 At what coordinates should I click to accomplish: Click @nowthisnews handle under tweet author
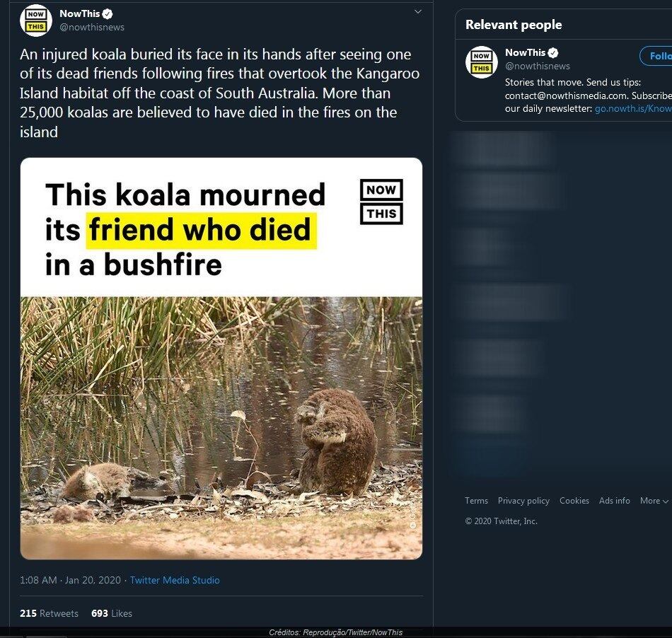point(92,27)
